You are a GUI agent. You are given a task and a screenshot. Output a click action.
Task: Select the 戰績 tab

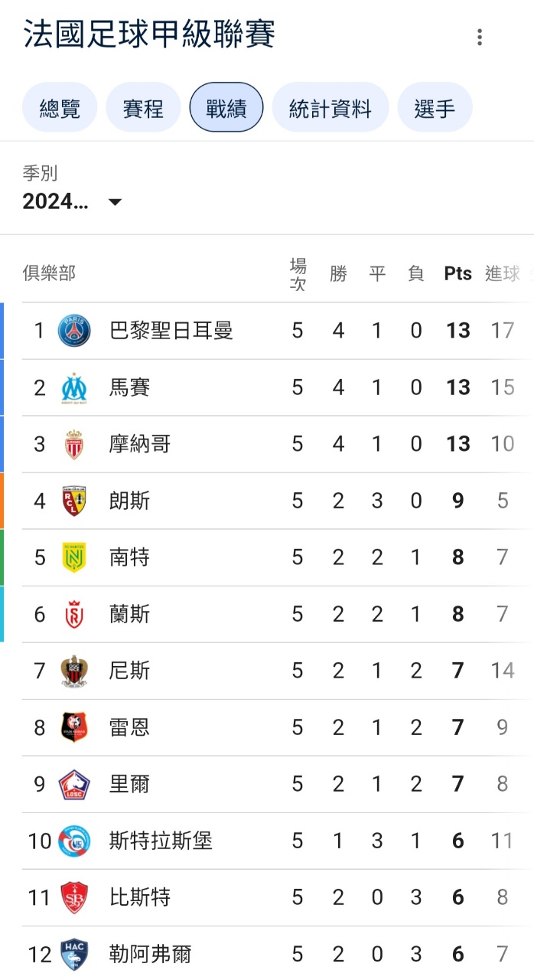coord(226,108)
